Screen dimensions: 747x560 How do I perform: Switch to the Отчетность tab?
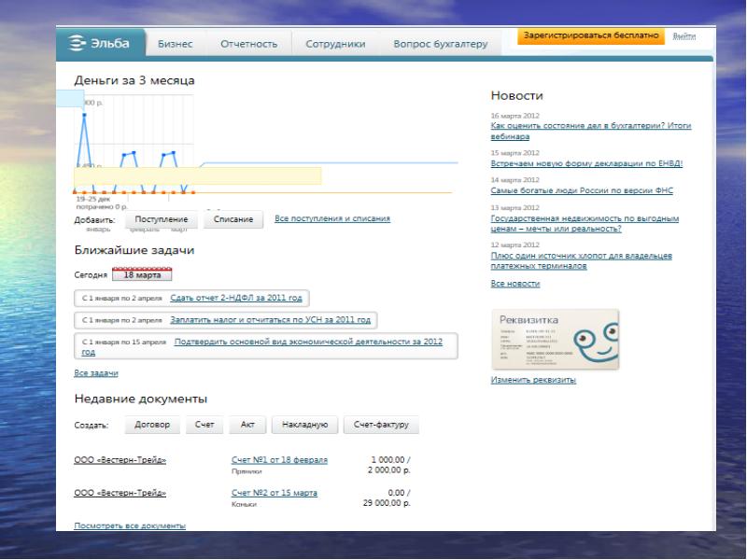tap(248, 44)
